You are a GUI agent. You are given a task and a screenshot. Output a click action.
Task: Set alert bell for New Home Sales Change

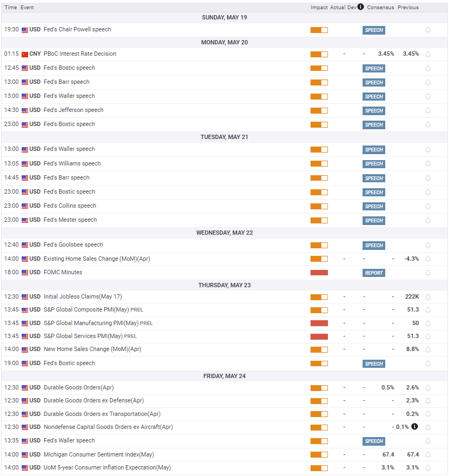coord(428,350)
